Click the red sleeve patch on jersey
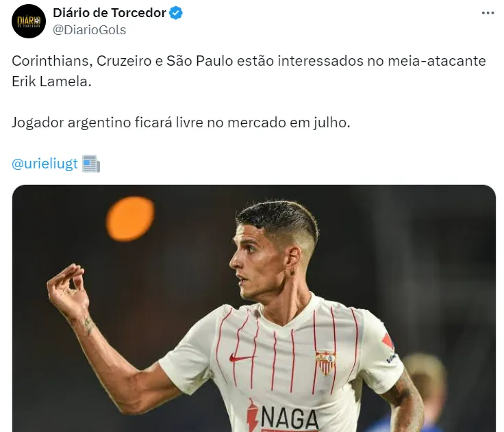Viewport: 504px width, 432px height. (x=388, y=342)
